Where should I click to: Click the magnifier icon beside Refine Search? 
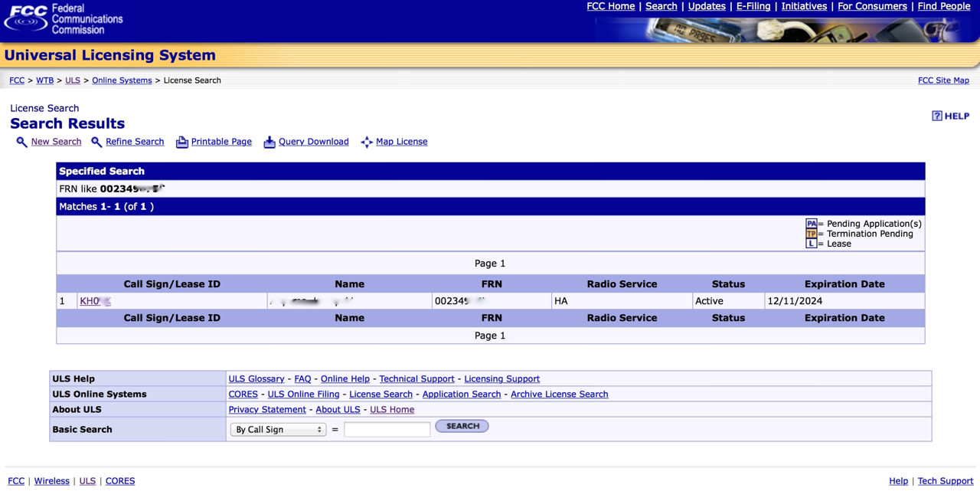96,143
